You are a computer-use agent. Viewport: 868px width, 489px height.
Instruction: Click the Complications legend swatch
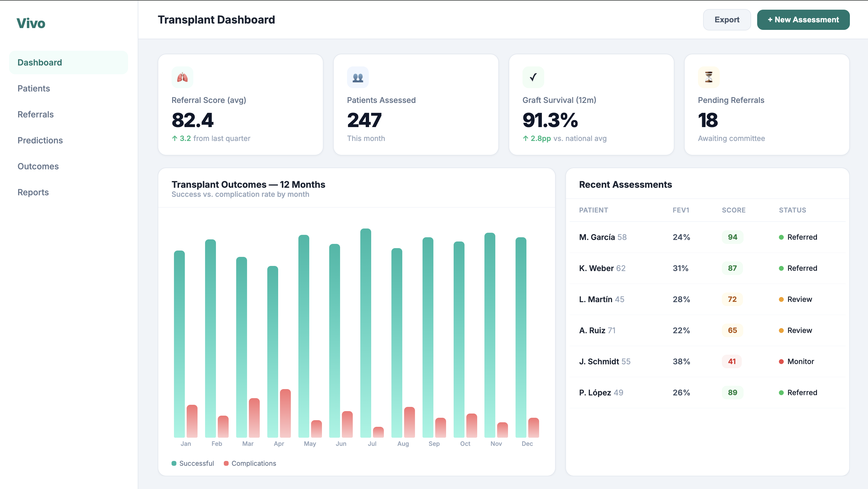[226, 463]
